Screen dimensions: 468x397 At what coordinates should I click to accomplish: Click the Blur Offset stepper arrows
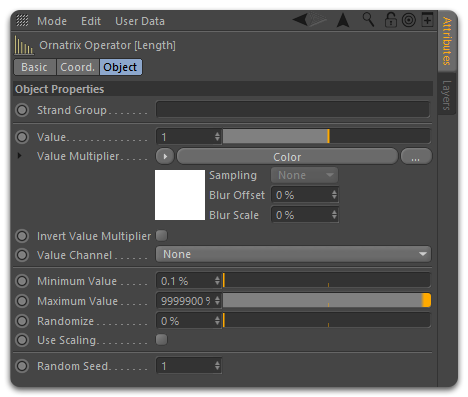click(x=334, y=195)
